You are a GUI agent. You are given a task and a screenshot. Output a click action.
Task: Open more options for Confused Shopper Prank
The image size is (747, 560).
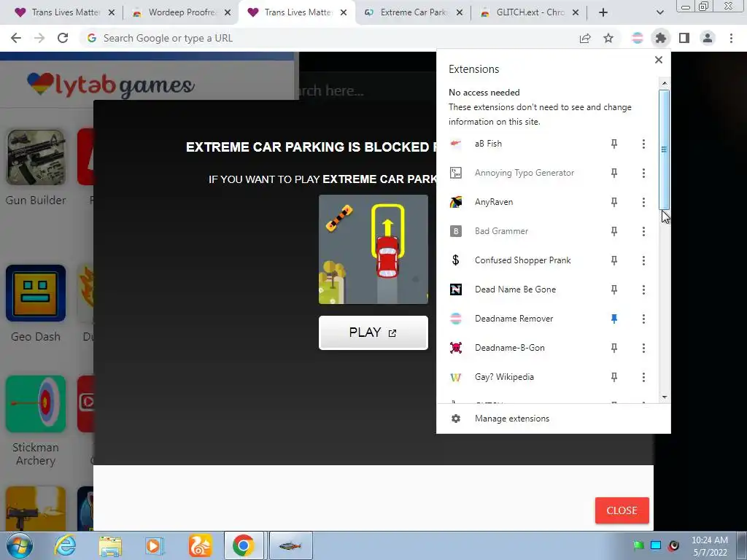tap(643, 260)
